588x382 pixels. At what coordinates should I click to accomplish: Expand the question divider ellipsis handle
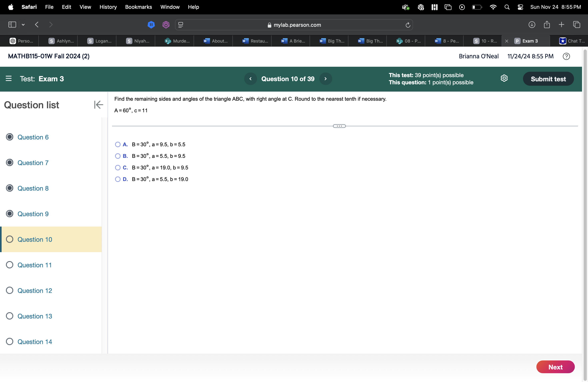click(339, 126)
